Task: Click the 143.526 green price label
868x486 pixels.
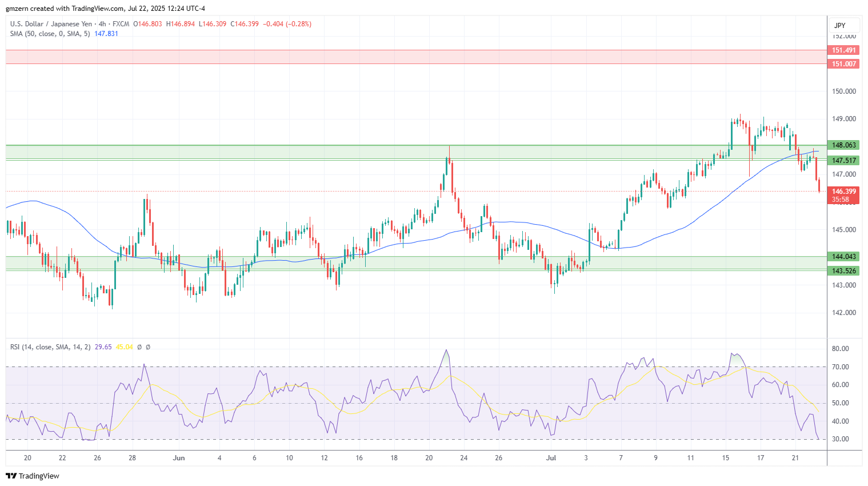Action: [843, 271]
